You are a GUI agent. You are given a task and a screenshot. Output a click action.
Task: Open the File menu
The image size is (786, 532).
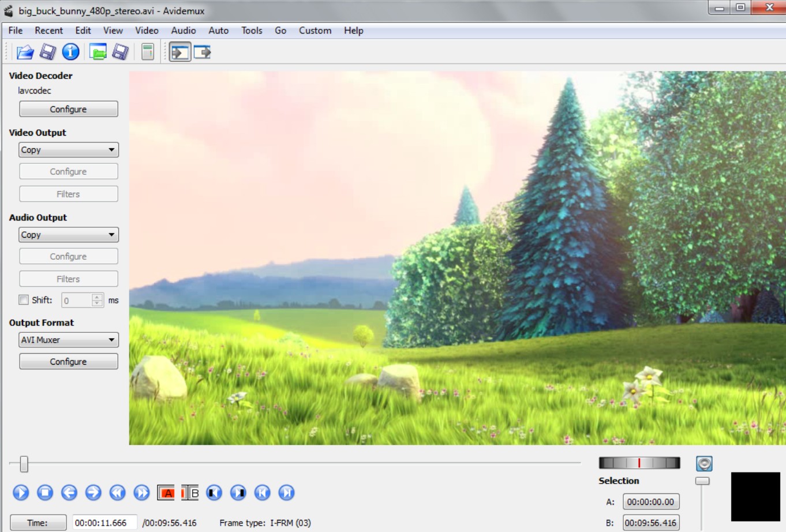click(x=16, y=31)
